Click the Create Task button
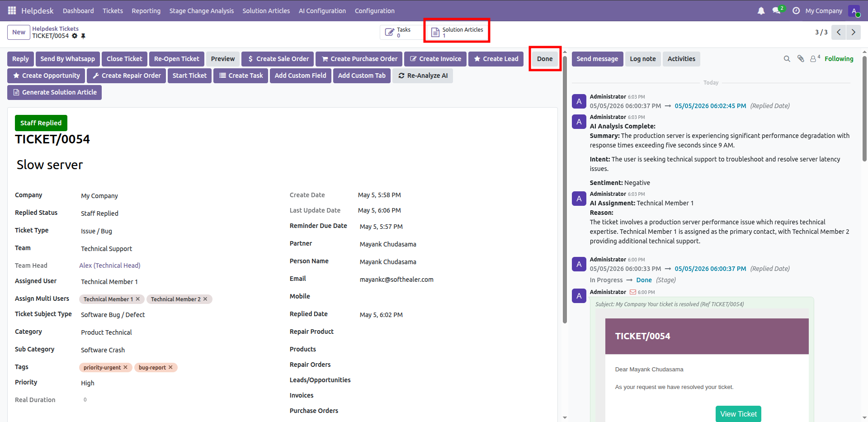868x422 pixels. pos(241,76)
